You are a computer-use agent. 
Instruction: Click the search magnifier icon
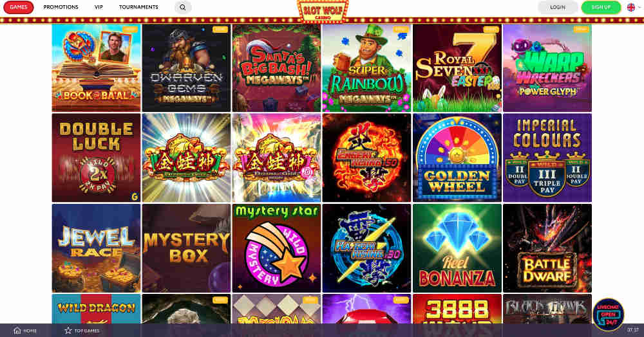pos(183,7)
